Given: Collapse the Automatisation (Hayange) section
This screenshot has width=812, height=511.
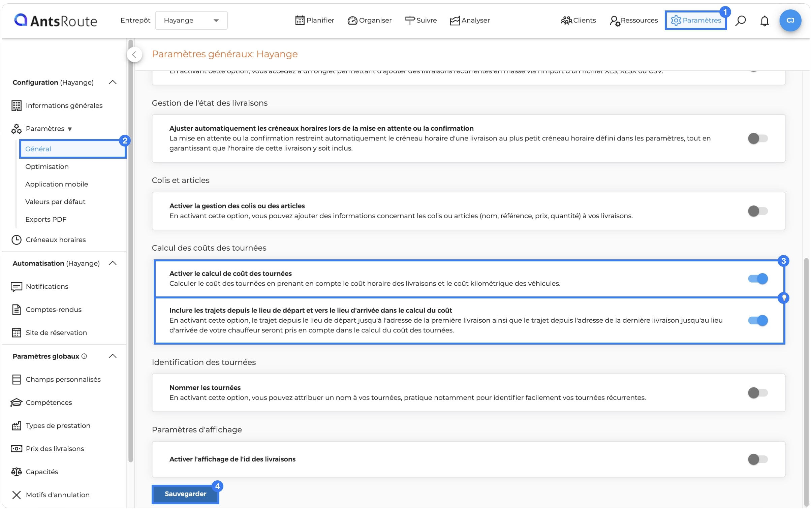Looking at the screenshot, I should pyautogui.click(x=113, y=263).
